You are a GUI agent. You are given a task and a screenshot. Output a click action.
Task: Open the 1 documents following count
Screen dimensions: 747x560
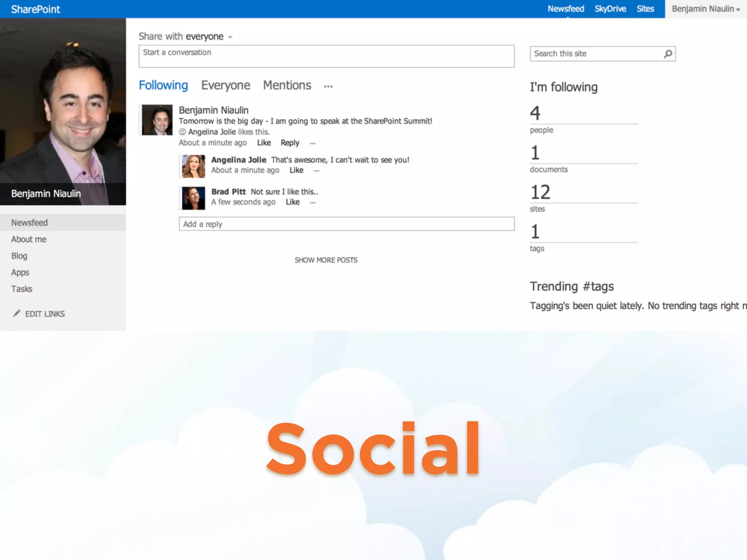point(535,152)
